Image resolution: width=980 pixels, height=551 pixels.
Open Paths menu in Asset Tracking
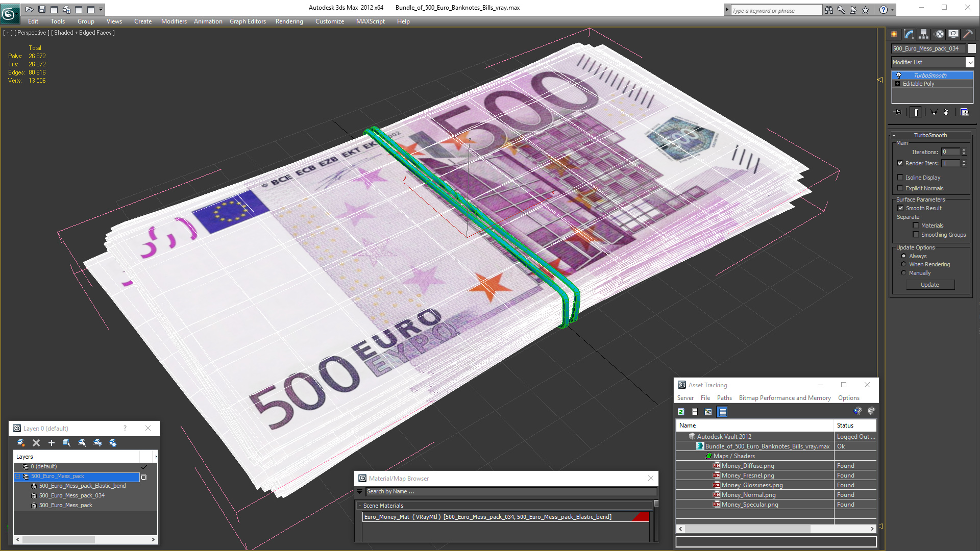724,398
